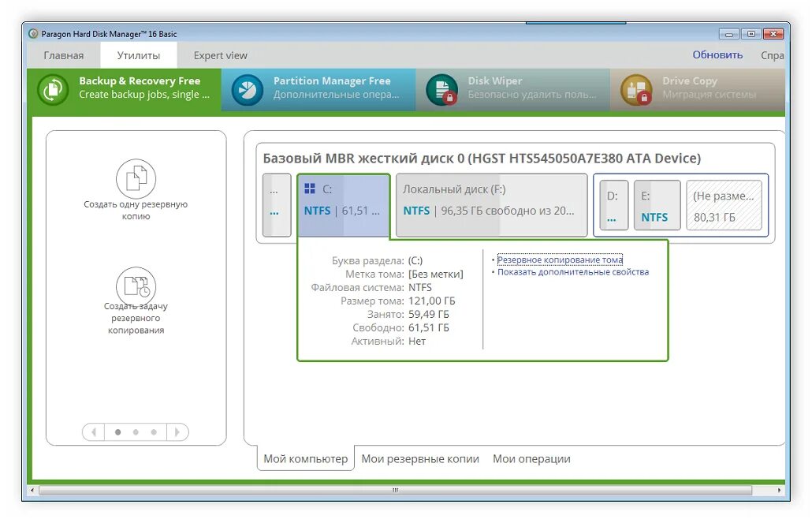Select the D: partition block
This screenshot has height=523, width=812.
coord(613,205)
